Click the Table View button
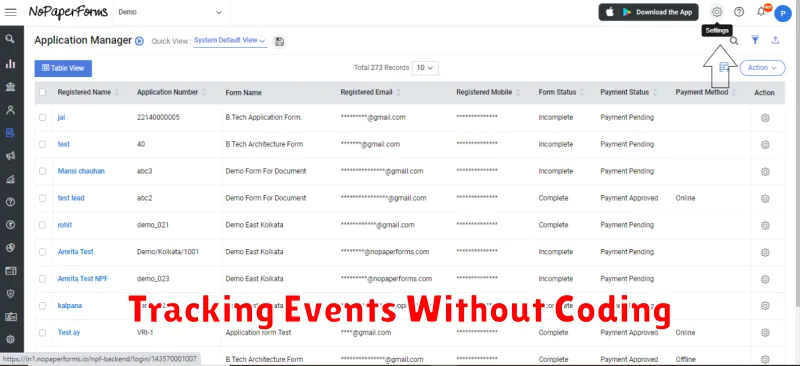 pos(63,68)
